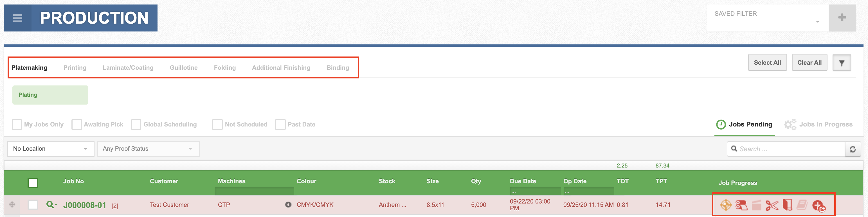Click the Jobs Pending clock icon
The width and height of the screenshot is (868, 217).
click(x=720, y=124)
